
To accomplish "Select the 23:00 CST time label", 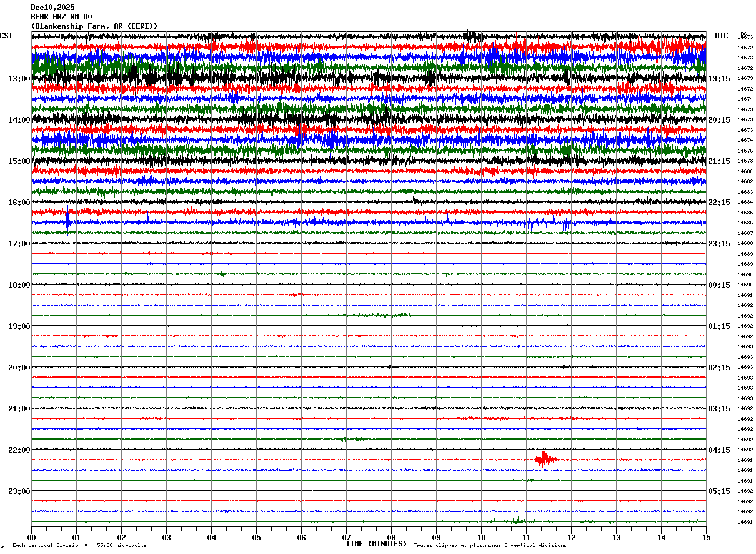I will click(x=19, y=491).
